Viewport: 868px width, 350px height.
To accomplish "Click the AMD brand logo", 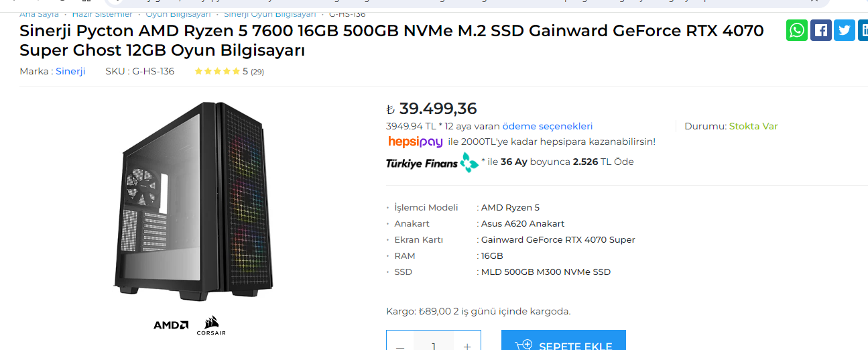I will [171, 325].
